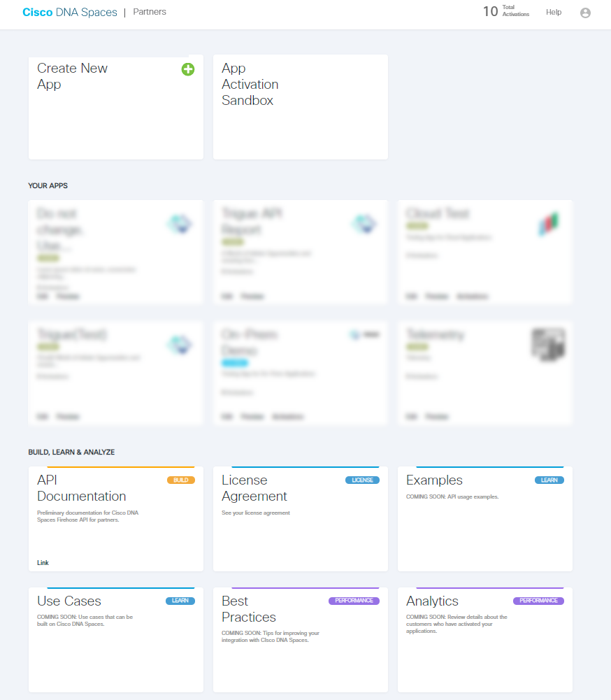The width and height of the screenshot is (611, 700).
Task: Click the QR-style logo on Telemetry card
Action: pos(549,345)
